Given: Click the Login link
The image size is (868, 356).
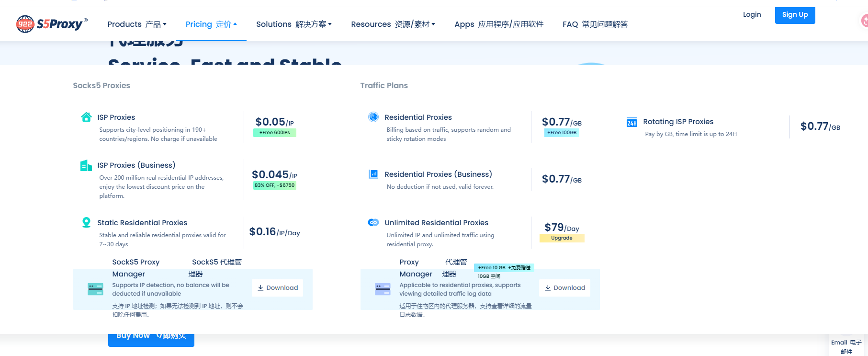Looking at the screenshot, I should [752, 14].
